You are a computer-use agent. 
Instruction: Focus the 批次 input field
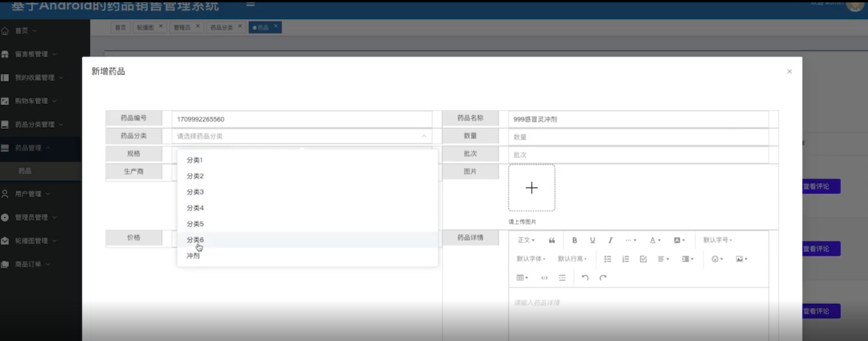click(x=638, y=154)
